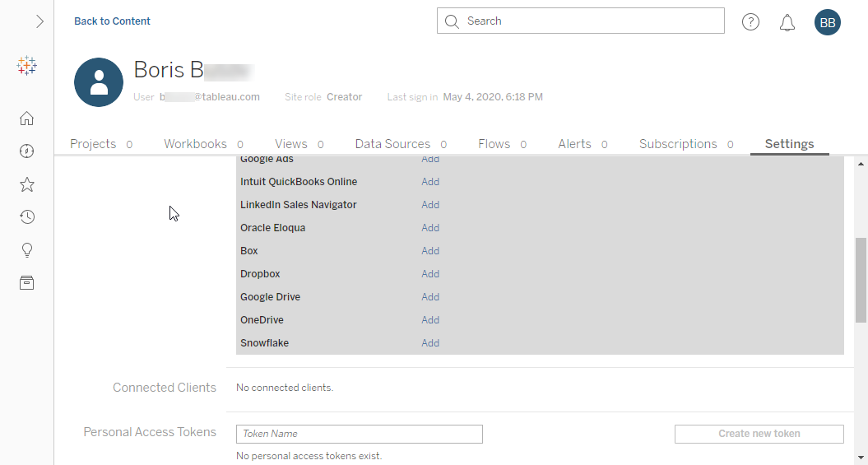Viewport: 868px width, 465px height.
Task: Open the Home page icon
Action: pos(26,119)
